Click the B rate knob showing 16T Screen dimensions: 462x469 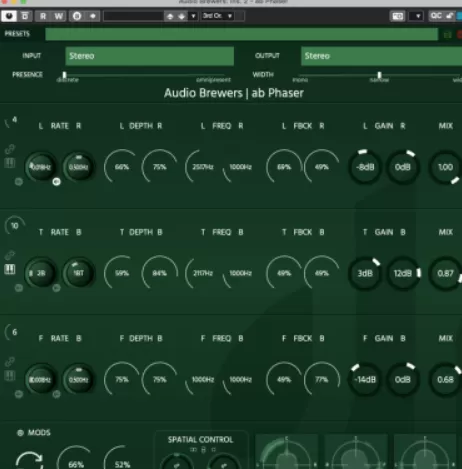pyautogui.click(x=79, y=273)
